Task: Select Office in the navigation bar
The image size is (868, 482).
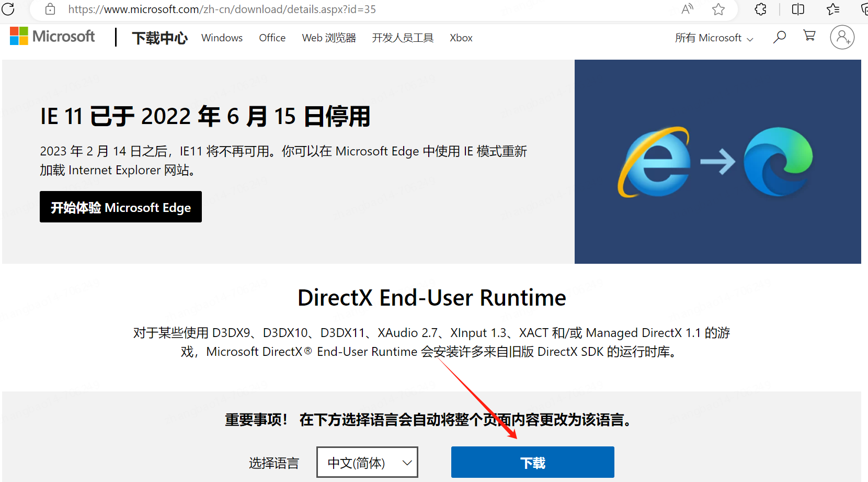Action: pyautogui.click(x=272, y=38)
